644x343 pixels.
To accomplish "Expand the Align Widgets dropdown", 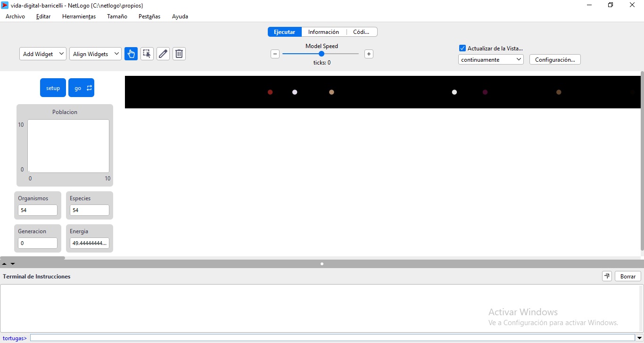I will click(x=95, y=54).
